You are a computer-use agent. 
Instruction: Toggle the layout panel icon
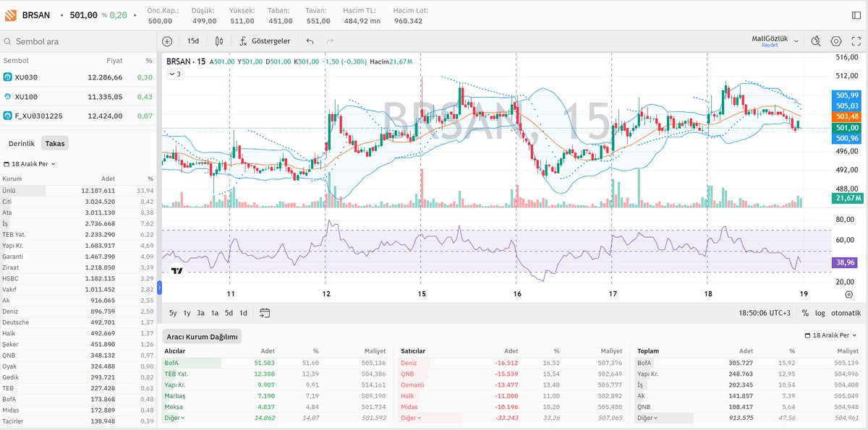point(856,14)
